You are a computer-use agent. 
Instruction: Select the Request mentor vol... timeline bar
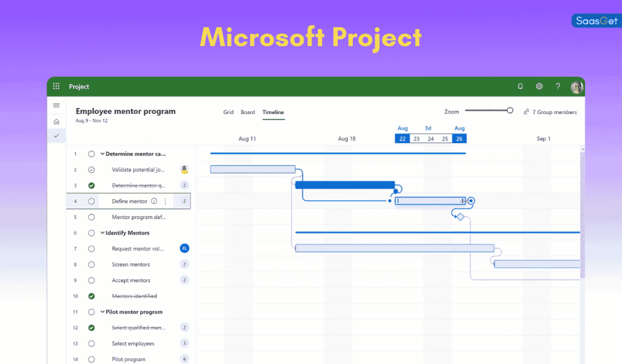click(395, 248)
